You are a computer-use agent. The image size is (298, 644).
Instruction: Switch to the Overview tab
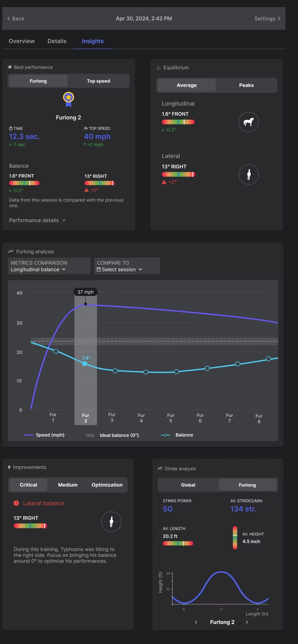coord(22,41)
